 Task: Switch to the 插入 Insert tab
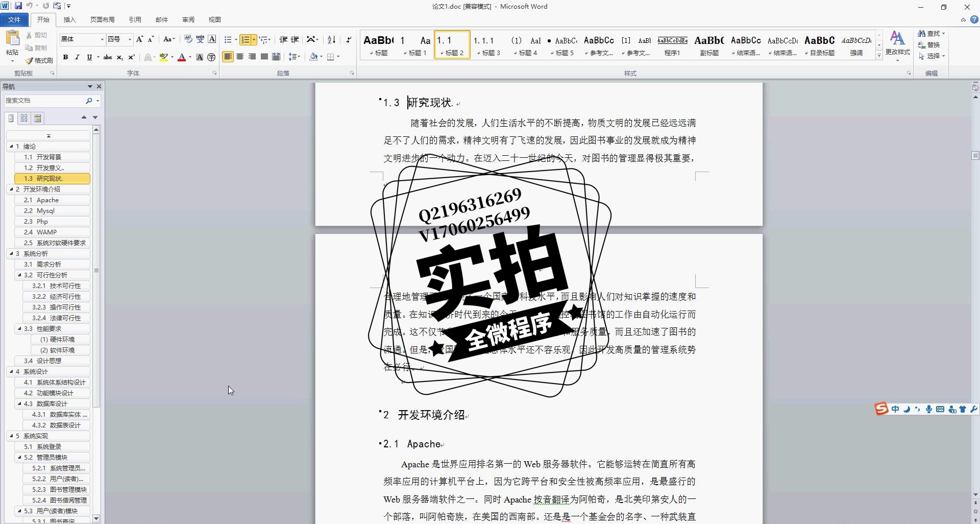point(69,20)
